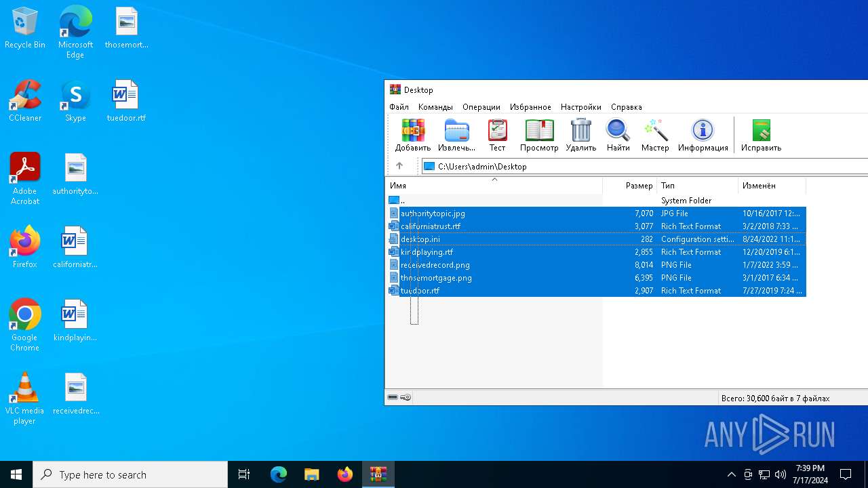Click the Google Chrome desktop shortcut

[x=25, y=325]
